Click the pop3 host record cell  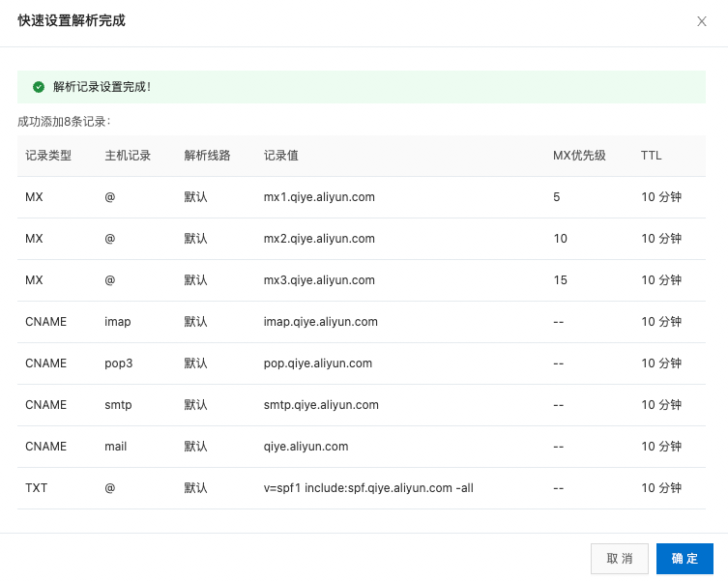coord(119,363)
